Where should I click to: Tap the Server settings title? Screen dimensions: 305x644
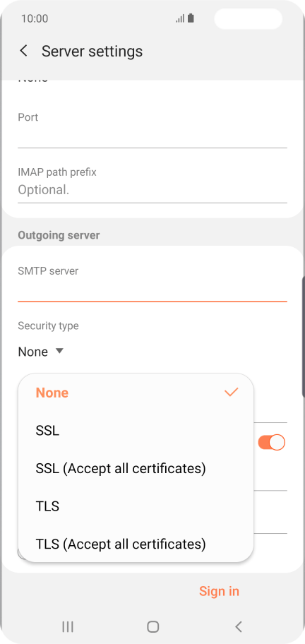92,52
